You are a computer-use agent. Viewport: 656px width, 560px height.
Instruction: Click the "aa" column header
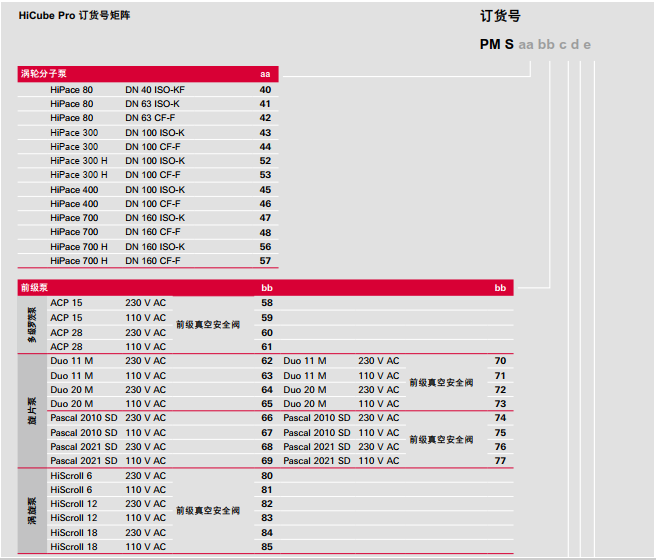pyautogui.click(x=265, y=74)
